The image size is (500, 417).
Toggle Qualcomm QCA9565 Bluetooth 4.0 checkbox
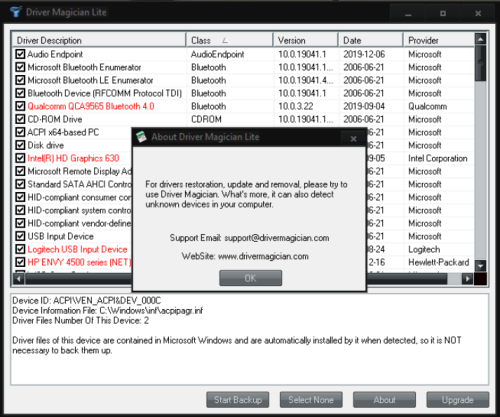[20, 106]
